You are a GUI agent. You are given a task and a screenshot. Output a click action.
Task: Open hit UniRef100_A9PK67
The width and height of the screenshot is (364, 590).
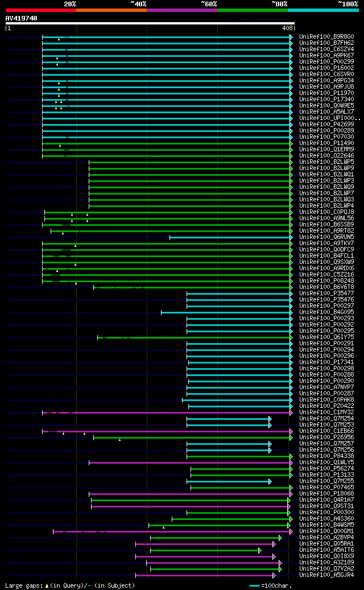326,56
